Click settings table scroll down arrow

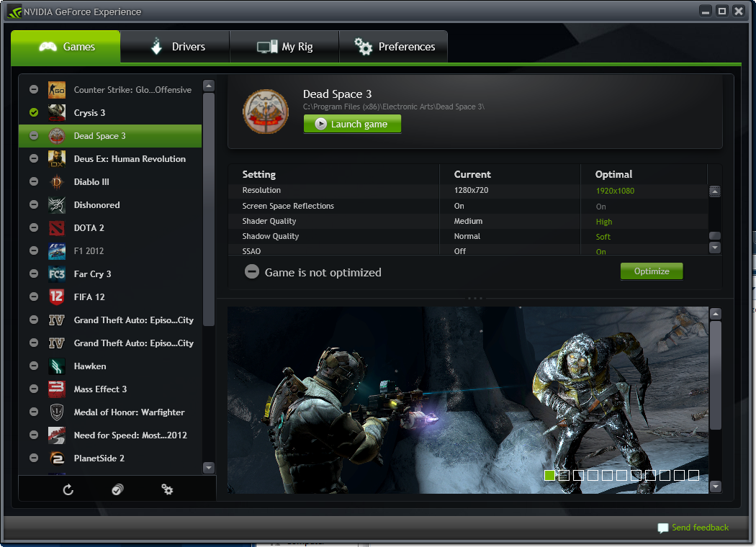(x=715, y=248)
